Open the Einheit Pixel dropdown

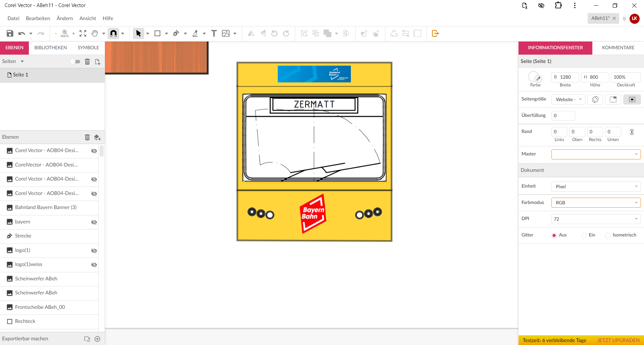[x=596, y=187]
